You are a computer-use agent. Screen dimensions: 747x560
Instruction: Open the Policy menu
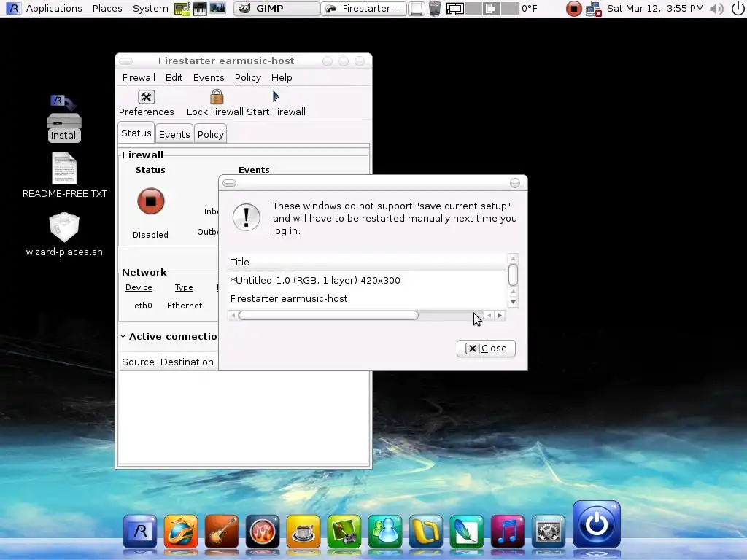pyautogui.click(x=248, y=77)
